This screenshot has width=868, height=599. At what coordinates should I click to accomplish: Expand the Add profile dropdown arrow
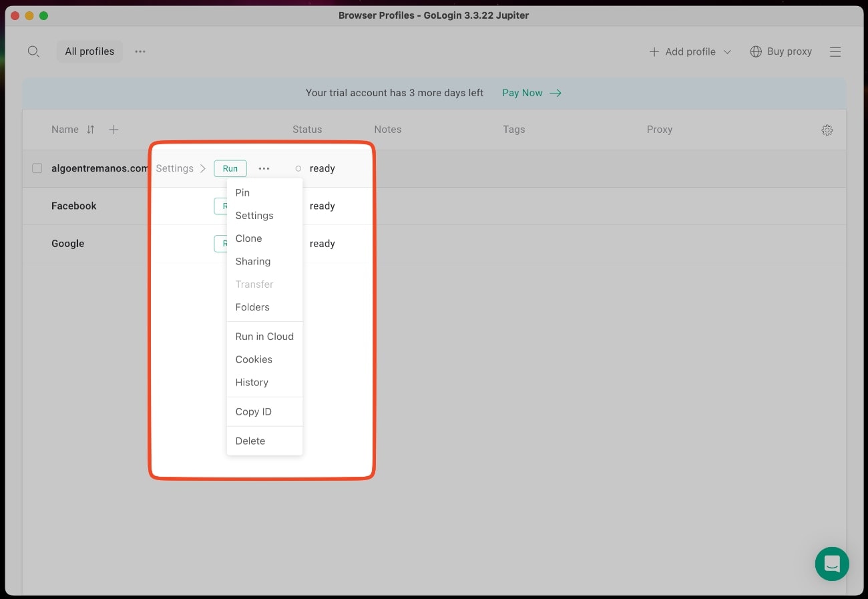[x=727, y=52]
